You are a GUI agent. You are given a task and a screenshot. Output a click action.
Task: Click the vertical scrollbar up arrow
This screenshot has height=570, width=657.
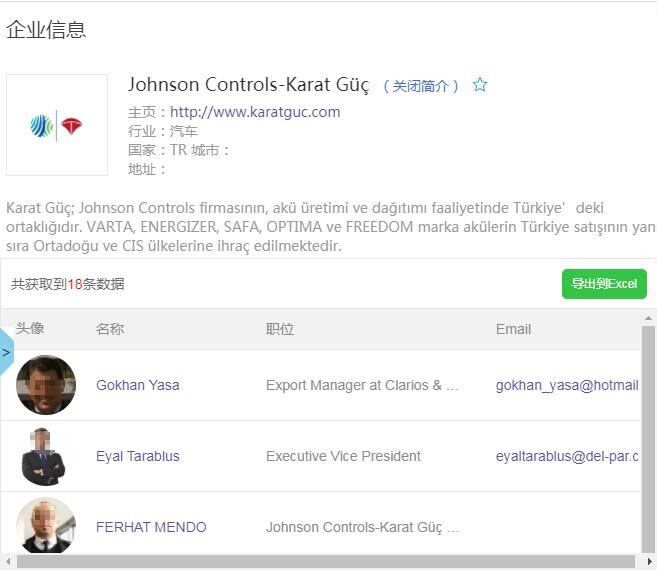click(648, 319)
